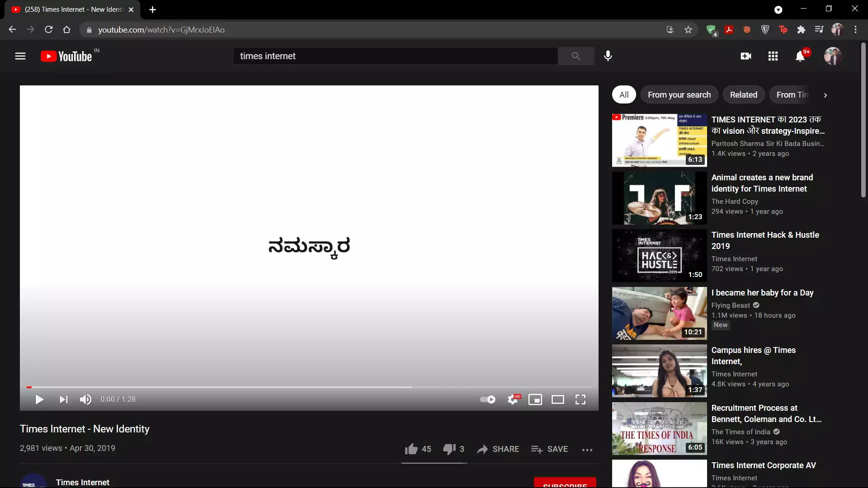This screenshot has height=488, width=868.
Task: Switch to theater mode
Action: pos(558,399)
